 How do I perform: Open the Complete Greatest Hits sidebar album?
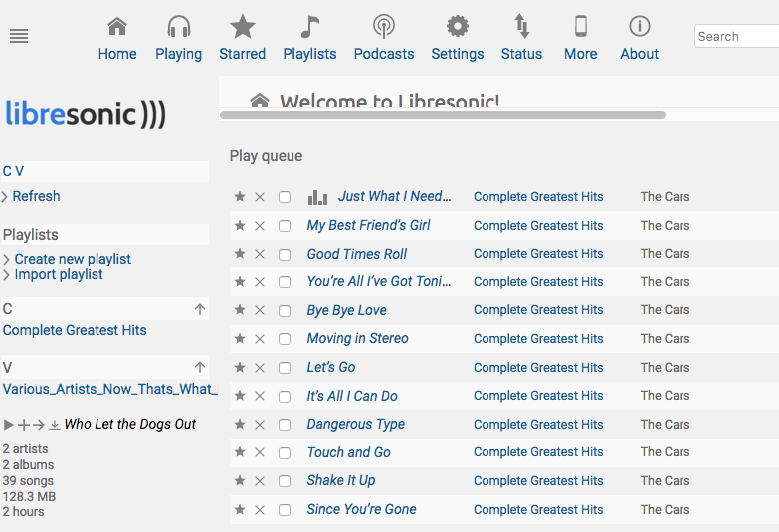click(75, 330)
